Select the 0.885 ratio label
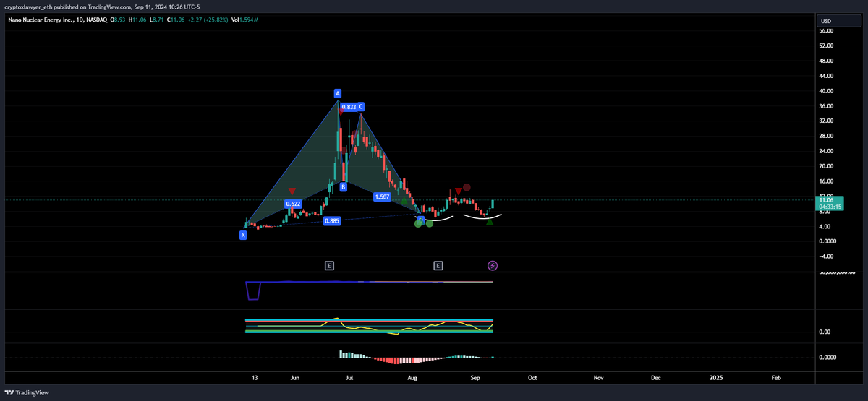 click(x=332, y=221)
